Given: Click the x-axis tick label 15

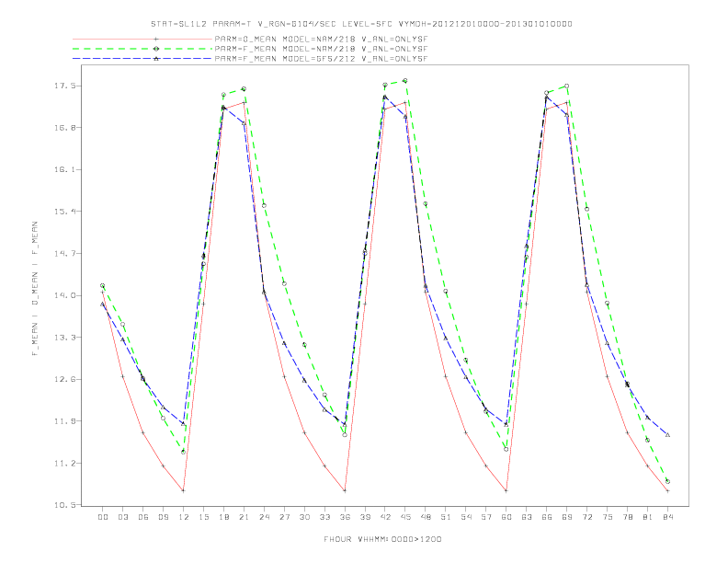Looking at the screenshot, I should 203,517.
